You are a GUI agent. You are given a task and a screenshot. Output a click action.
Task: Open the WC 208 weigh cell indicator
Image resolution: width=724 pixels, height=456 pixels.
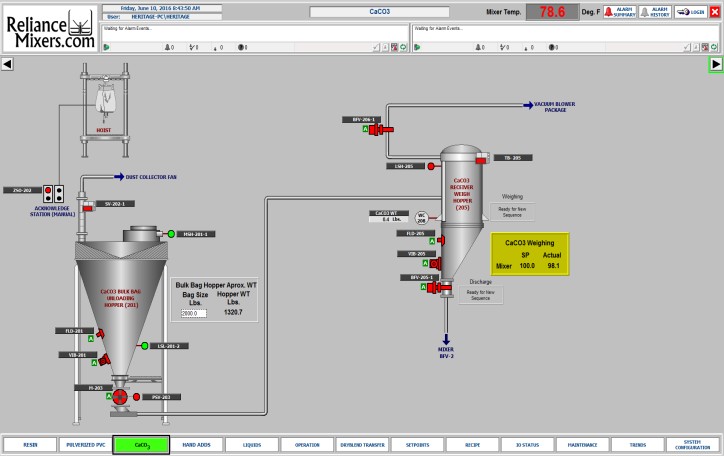click(x=421, y=216)
